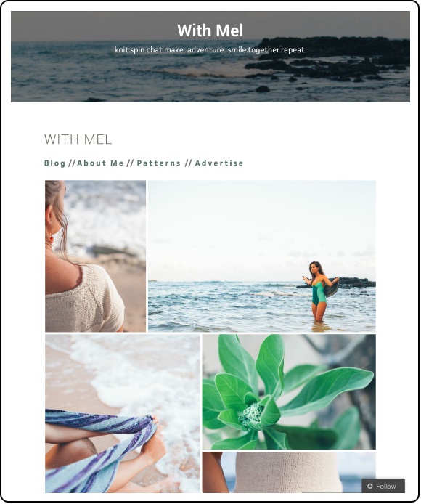The width and height of the screenshot is (421, 504).
Task: Open the cream knit fabric photo
Action: (x=289, y=472)
